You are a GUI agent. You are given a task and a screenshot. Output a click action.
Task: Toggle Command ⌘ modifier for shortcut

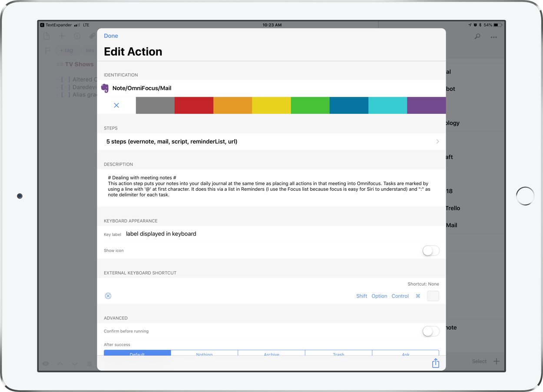[418, 296]
